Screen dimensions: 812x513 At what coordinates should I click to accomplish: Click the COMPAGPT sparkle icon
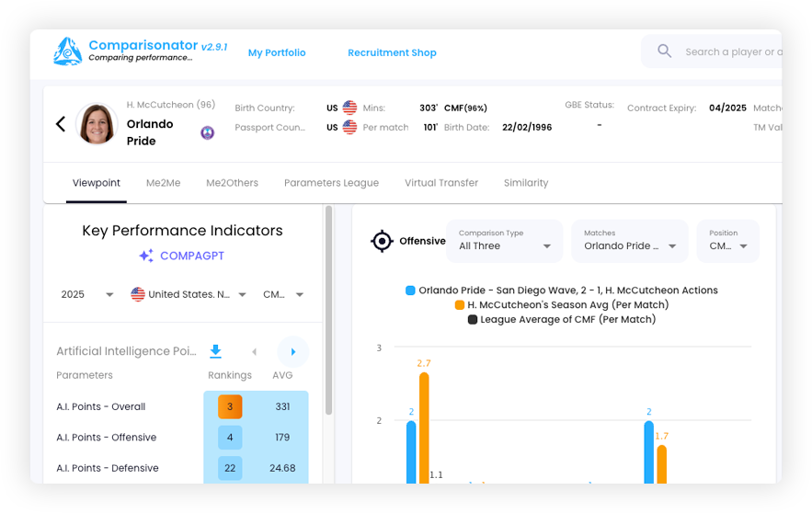tap(146, 256)
